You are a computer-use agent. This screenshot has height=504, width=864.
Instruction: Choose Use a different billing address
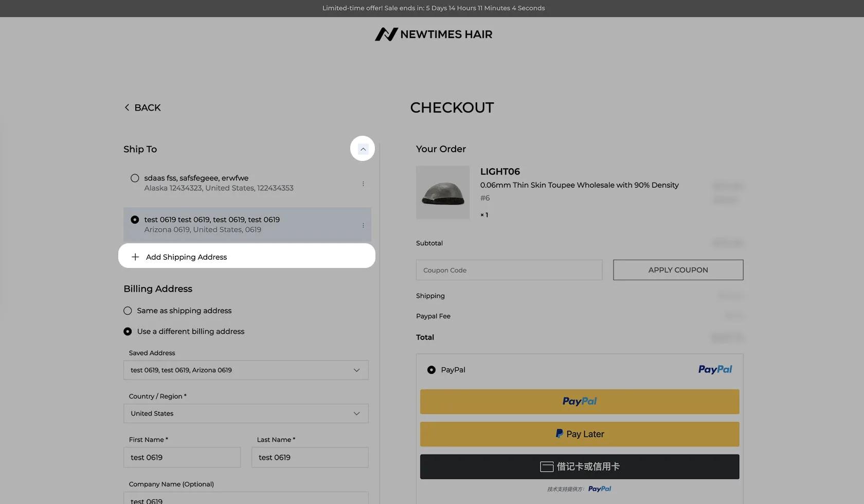click(128, 332)
